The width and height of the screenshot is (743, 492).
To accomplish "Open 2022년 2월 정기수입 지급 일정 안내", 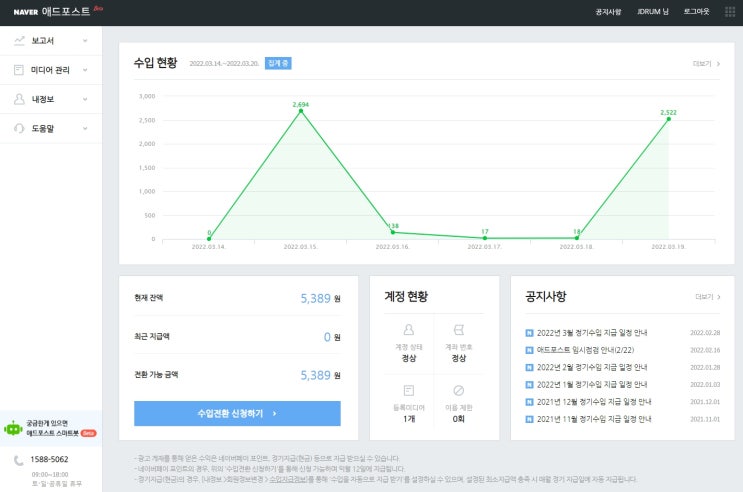I will tap(592, 367).
